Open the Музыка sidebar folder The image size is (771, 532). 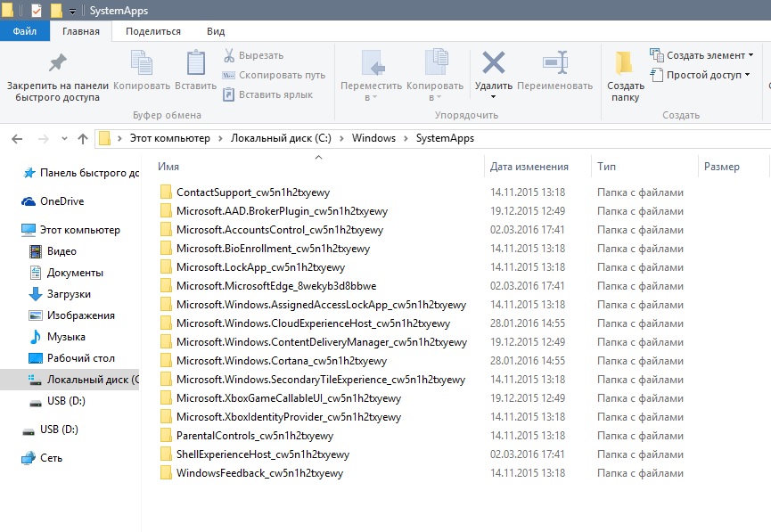click(x=57, y=337)
